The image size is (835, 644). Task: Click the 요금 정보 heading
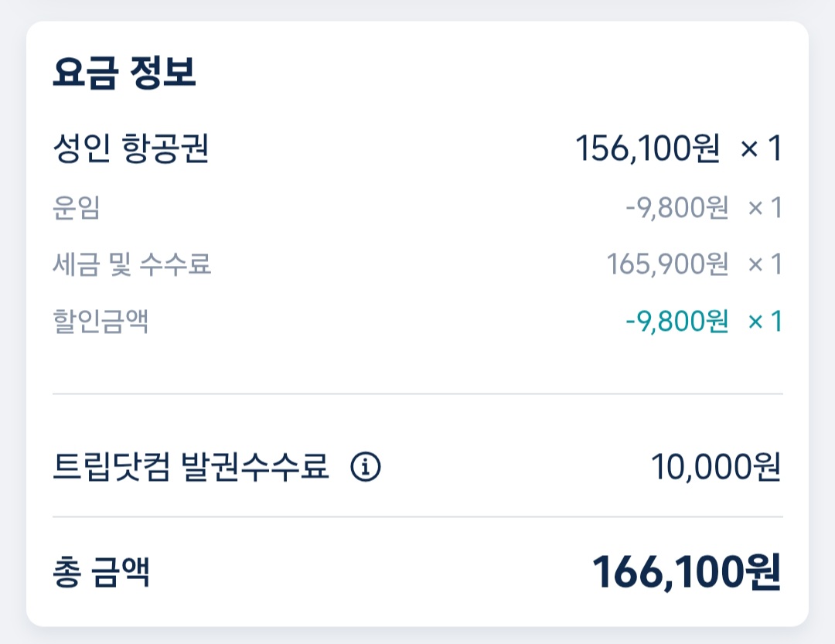pyautogui.click(x=124, y=73)
